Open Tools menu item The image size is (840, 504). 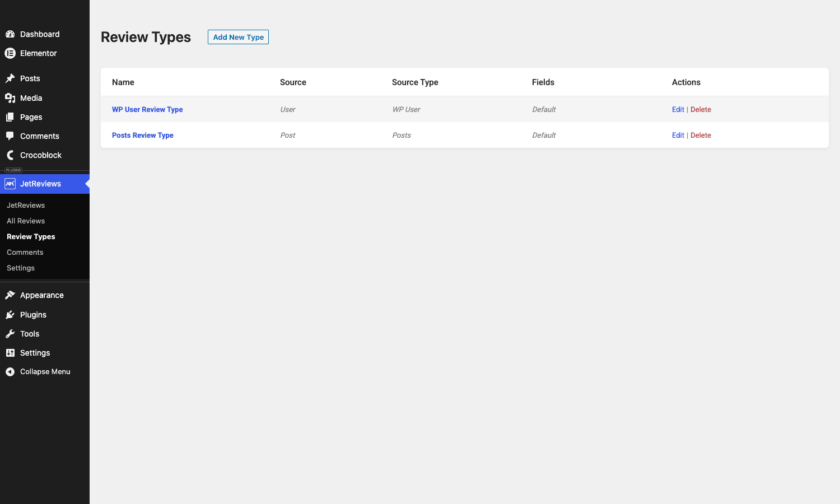30,334
